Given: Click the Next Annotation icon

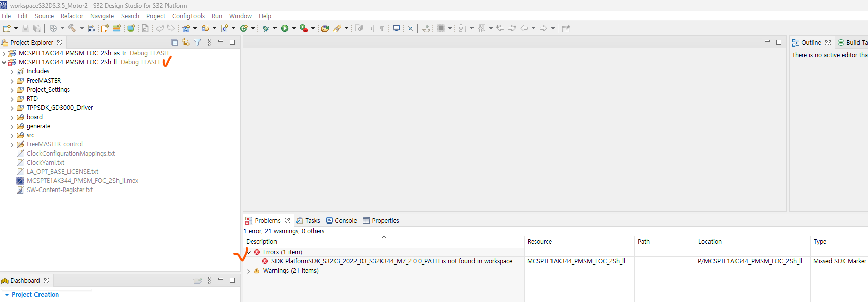Looking at the screenshot, I should click(x=462, y=28).
